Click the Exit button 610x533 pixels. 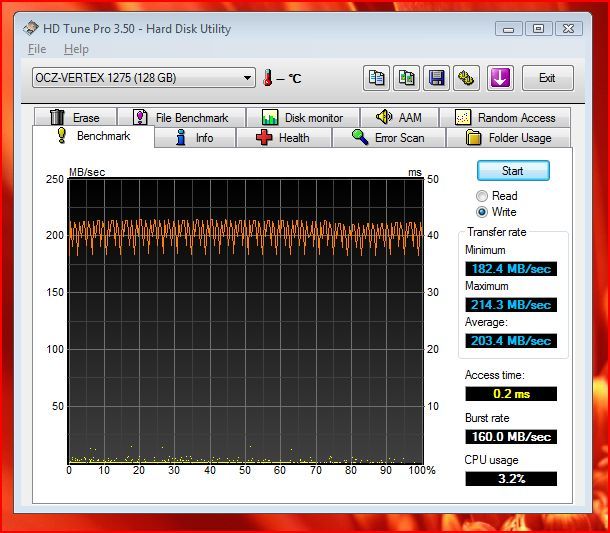(547, 78)
